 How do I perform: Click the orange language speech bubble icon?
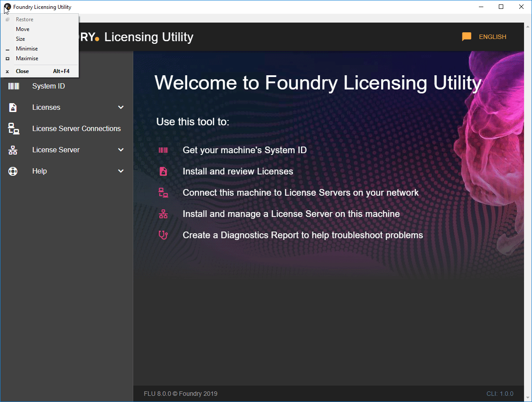coord(466,37)
